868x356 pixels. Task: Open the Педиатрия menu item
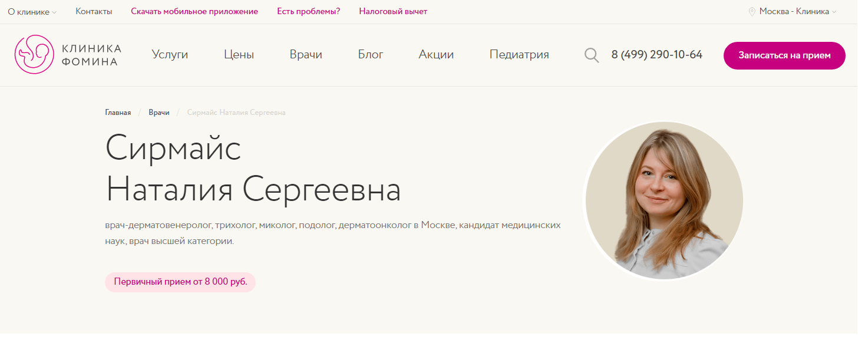pyautogui.click(x=519, y=55)
